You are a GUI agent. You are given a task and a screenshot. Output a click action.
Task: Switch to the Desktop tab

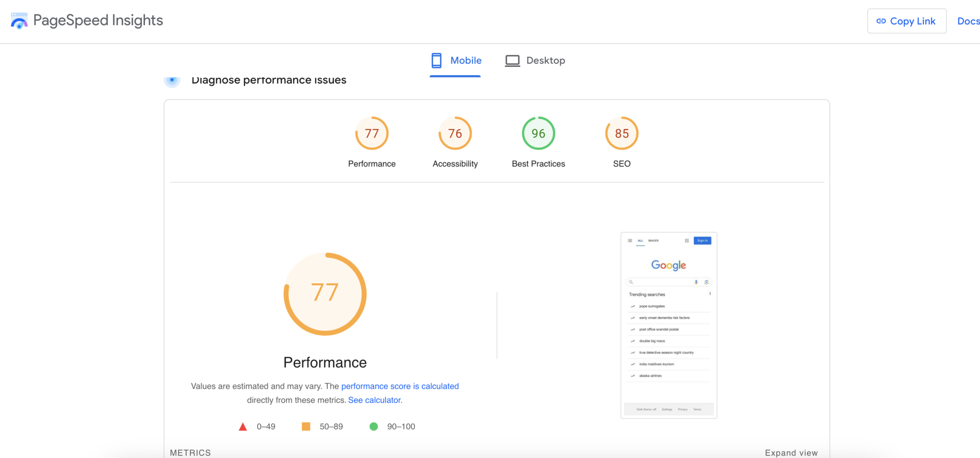535,61
